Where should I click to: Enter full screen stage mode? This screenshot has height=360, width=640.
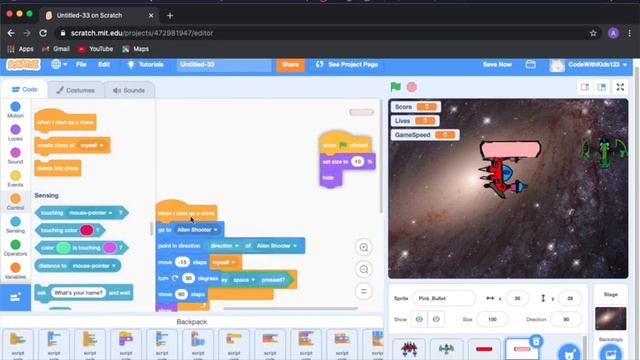pos(620,87)
